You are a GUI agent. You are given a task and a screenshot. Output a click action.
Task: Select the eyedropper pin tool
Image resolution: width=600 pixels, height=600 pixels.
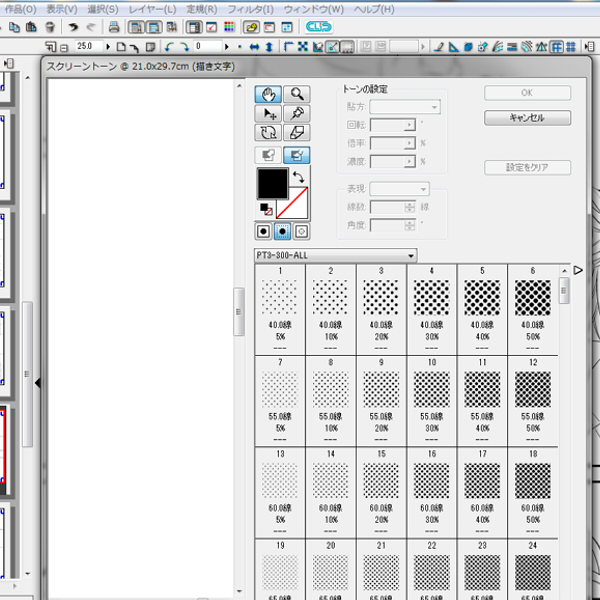click(x=297, y=114)
